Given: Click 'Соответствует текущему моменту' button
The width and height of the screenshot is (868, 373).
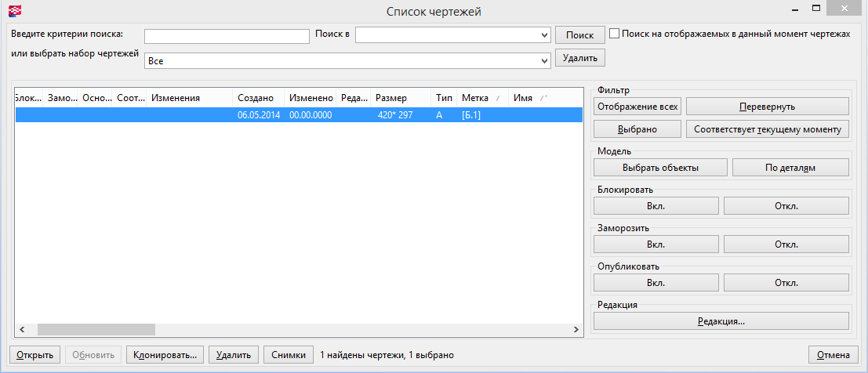Looking at the screenshot, I should 768,129.
